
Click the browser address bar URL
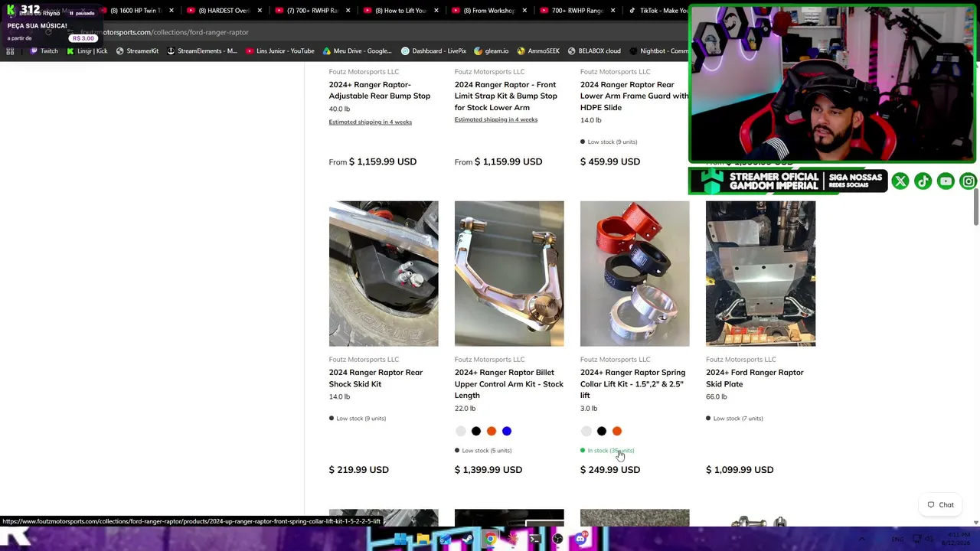(164, 32)
